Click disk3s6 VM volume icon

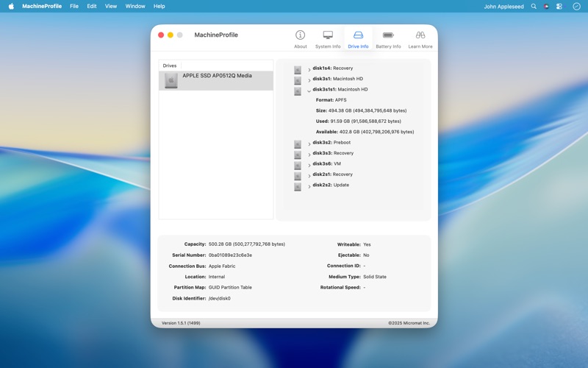click(298, 165)
